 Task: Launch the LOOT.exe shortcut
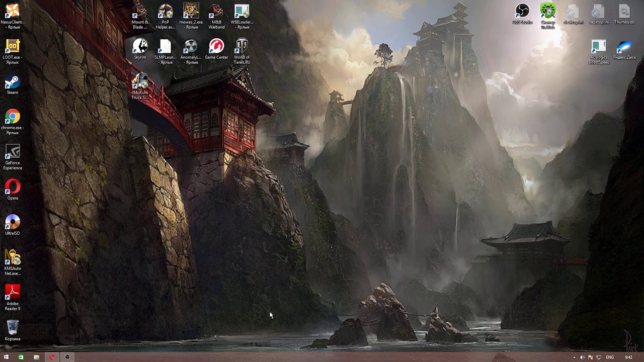click(x=13, y=51)
